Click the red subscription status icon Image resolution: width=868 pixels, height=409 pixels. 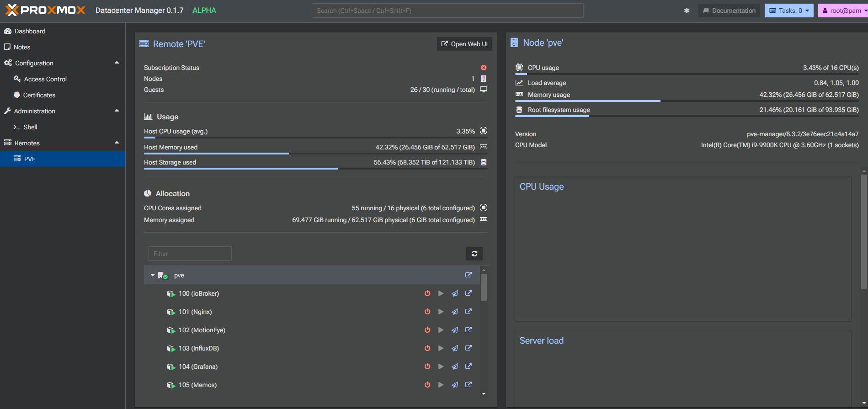pos(484,68)
